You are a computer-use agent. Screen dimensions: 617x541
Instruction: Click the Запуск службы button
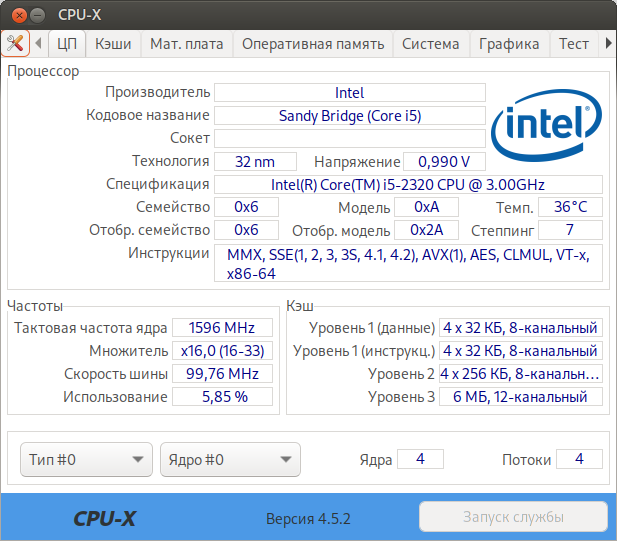(513, 517)
